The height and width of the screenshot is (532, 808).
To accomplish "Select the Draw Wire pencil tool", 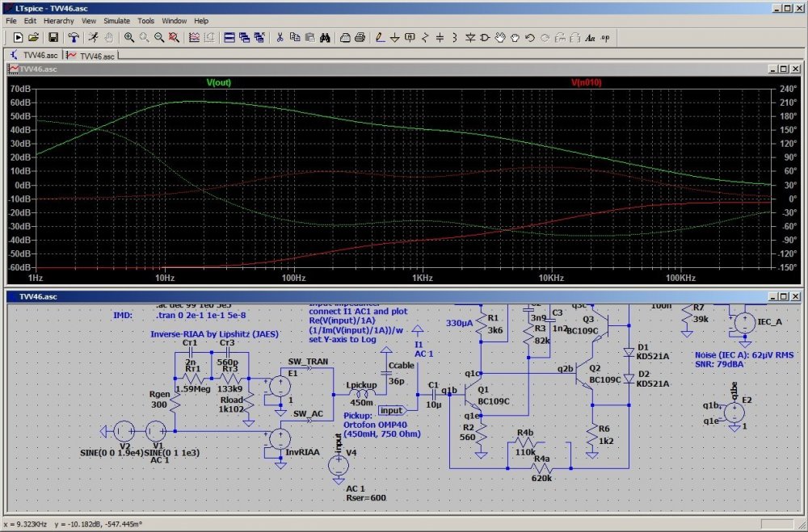I will 381,38.
